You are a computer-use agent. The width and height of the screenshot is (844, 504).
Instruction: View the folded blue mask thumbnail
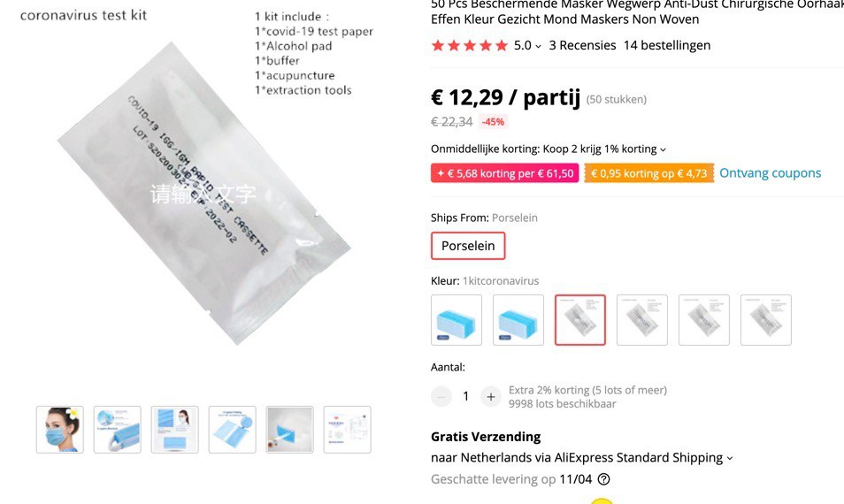click(x=232, y=429)
